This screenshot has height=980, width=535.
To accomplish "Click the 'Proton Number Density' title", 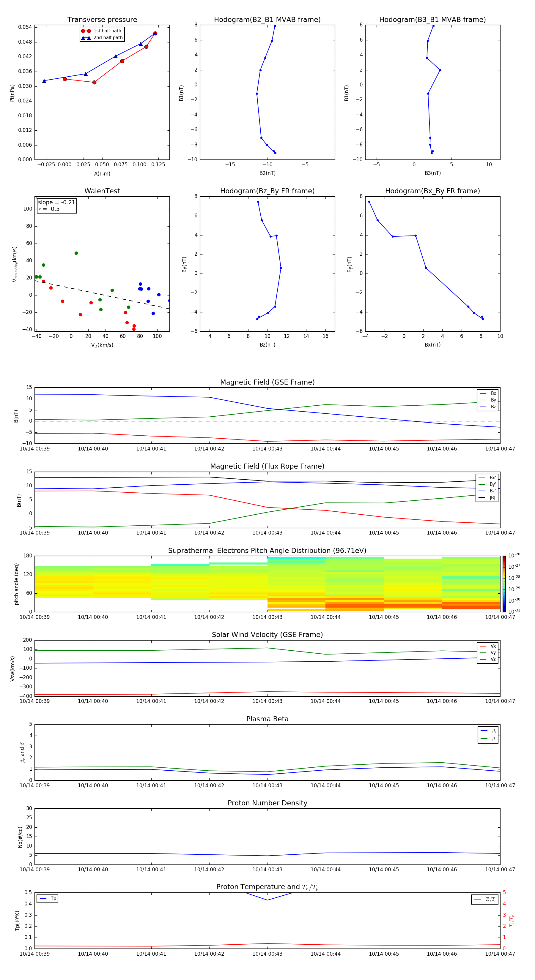I will pos(267,803).
